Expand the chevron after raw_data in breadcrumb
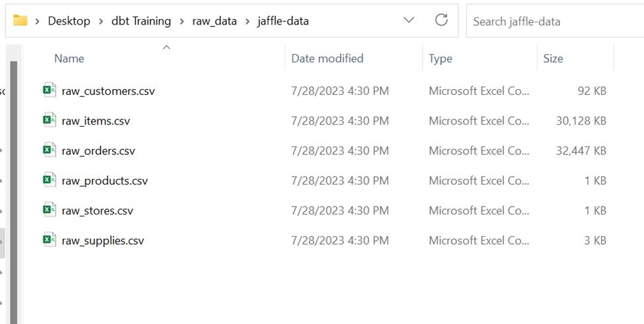The height and width of the screenshot is (324, 644). coord(247,21)
